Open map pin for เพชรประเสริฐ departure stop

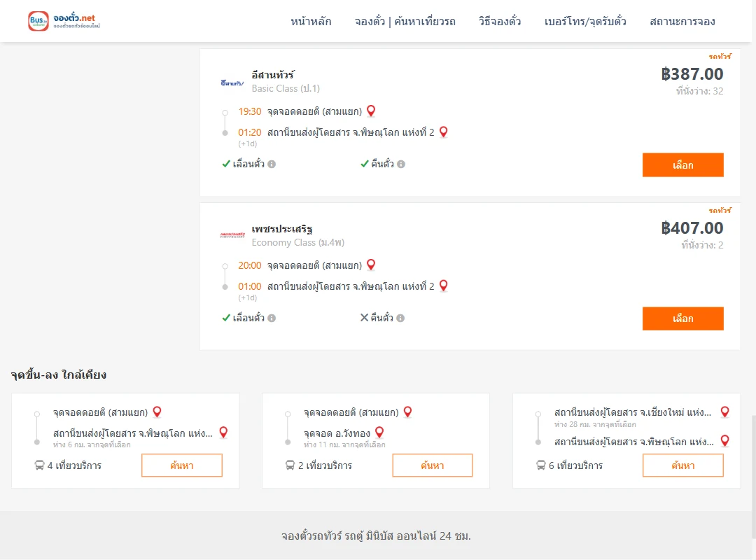[x=371, y=265]
